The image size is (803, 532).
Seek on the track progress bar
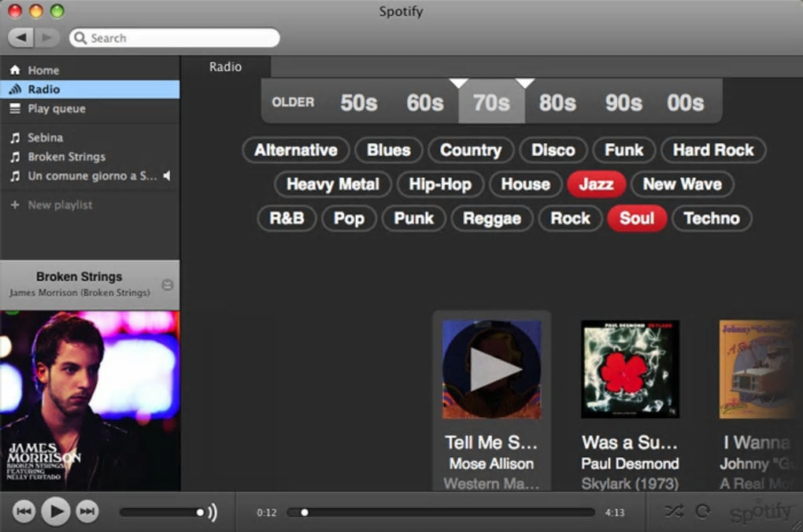(441, 512)
